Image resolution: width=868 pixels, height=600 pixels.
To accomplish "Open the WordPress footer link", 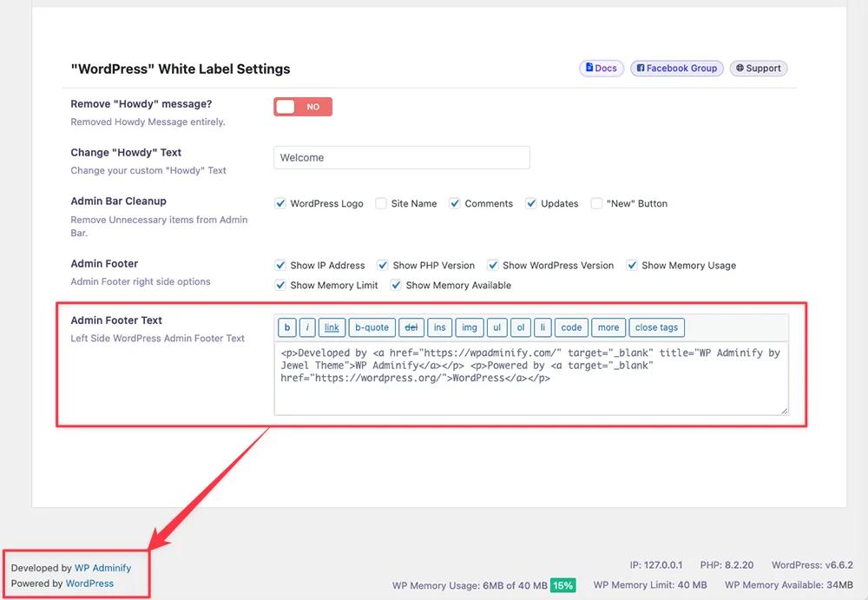I will point(89,584).
